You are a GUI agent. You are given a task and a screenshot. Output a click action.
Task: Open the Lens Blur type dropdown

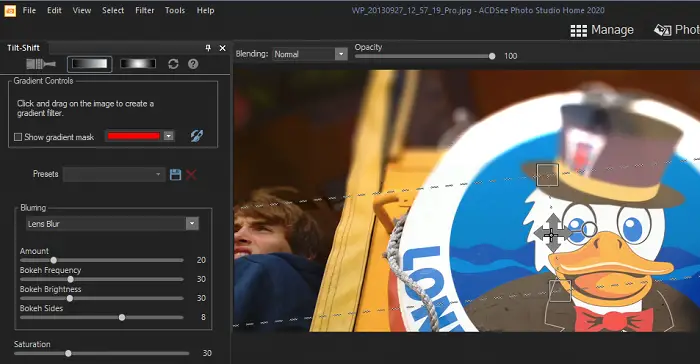coord(112,224)
